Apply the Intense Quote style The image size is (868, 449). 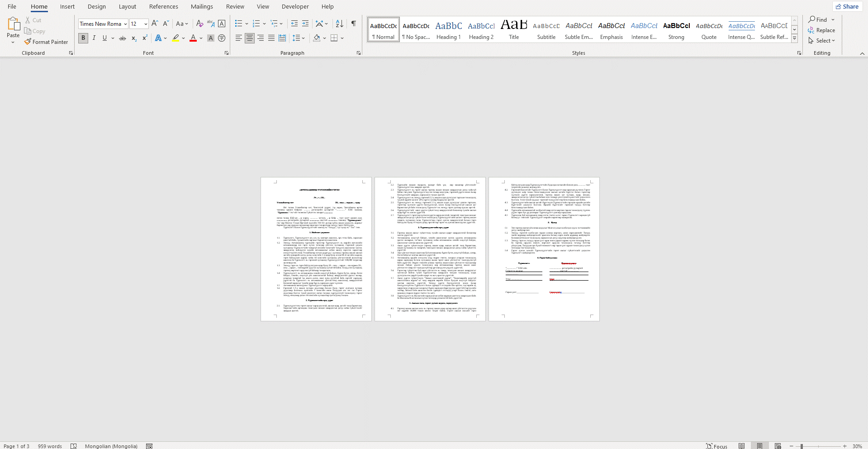[741, 30]
